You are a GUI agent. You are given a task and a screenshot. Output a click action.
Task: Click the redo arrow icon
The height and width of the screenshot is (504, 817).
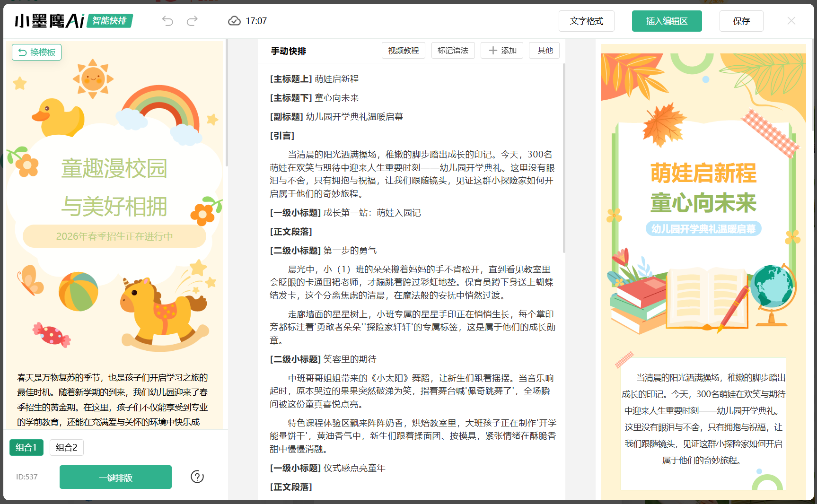(x=192, y=21)
